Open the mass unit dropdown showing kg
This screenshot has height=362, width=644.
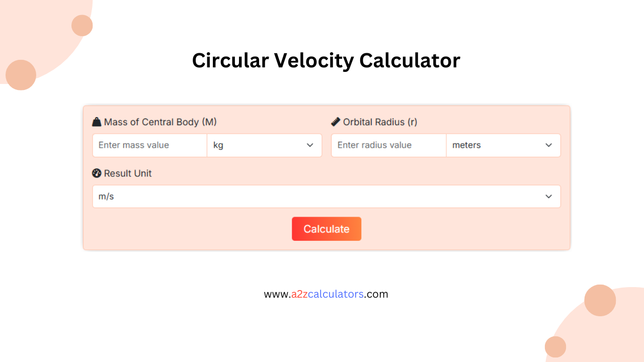pyautogui.click(x=264, y=145)
